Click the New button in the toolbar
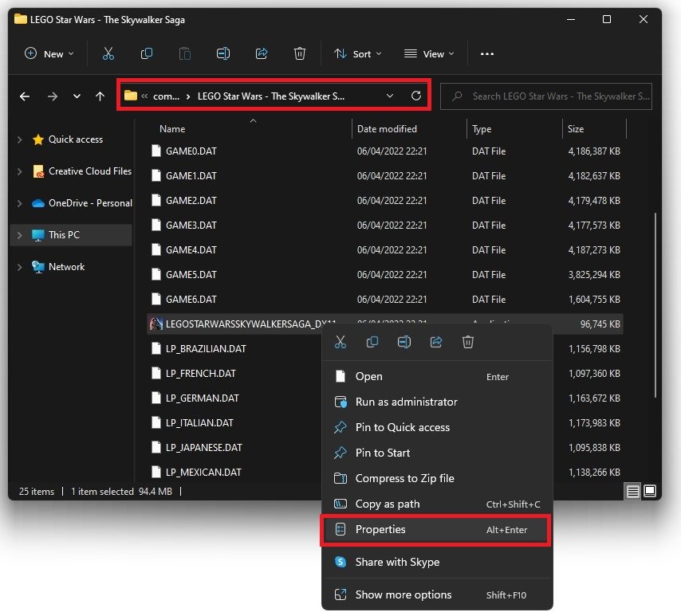Screen dimensions: 681x616 point(49,53)
